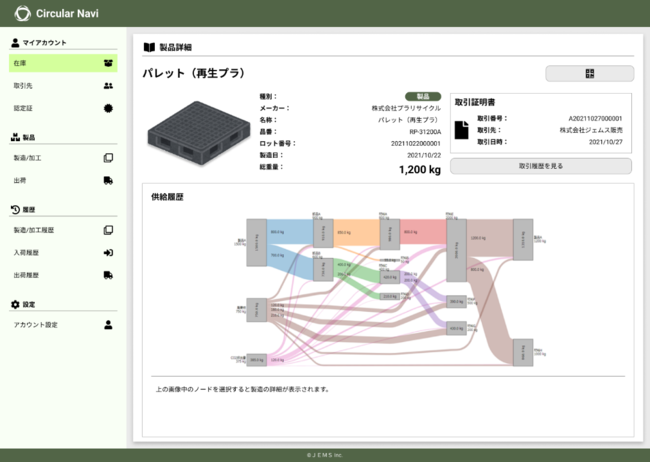Viewport: 650px width, 463px height.
Task: Click the pallet product image
Action: (189, 135)
